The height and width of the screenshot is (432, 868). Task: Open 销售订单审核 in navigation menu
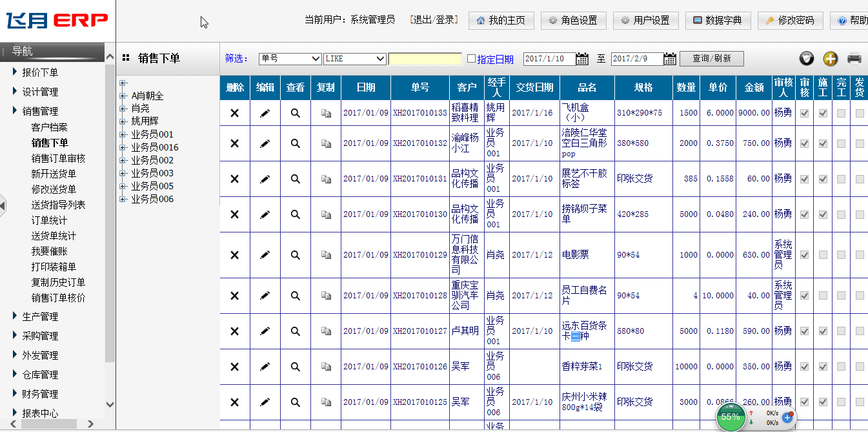pos(58,158)
